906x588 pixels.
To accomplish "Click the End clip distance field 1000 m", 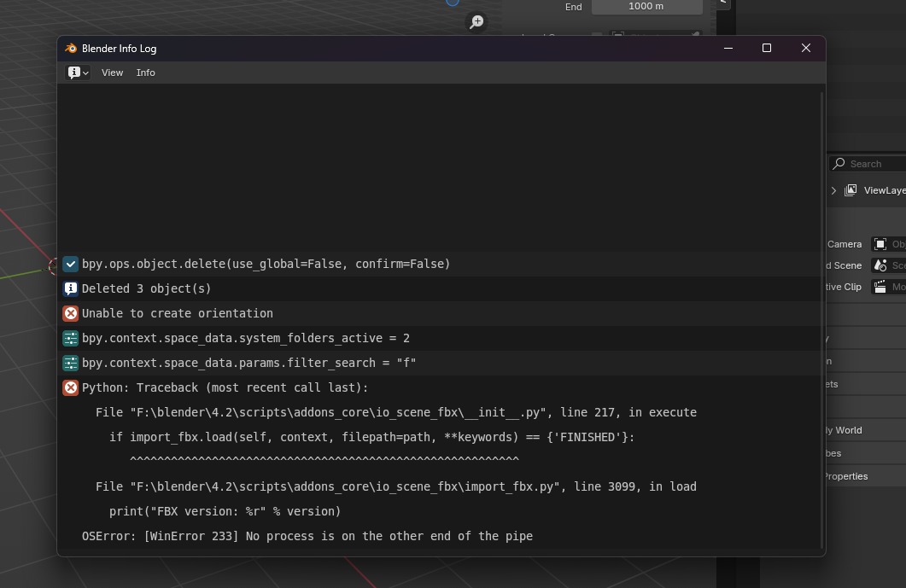I will coord(646,6).
